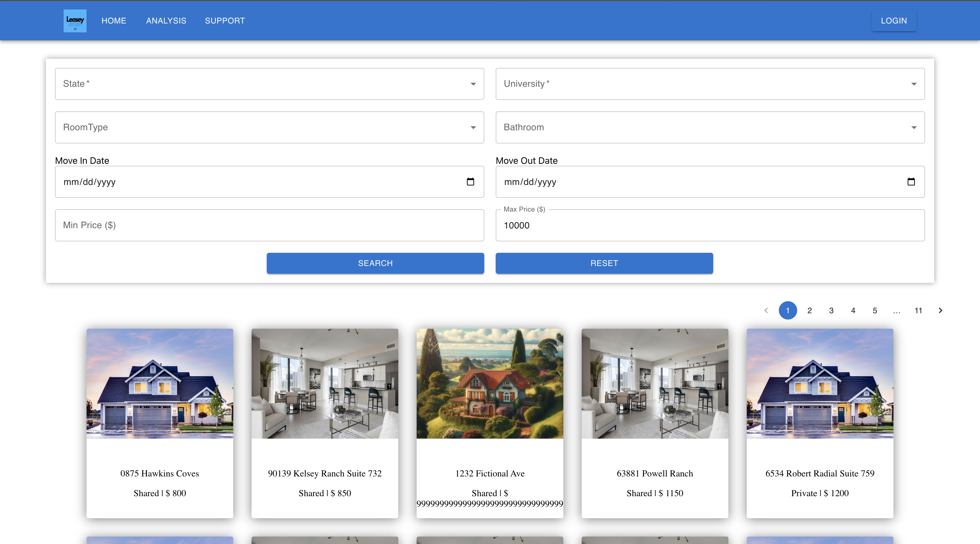Go to the Home menu item
This screenshot has height=544, width=980.
click(x=114, y=21)
